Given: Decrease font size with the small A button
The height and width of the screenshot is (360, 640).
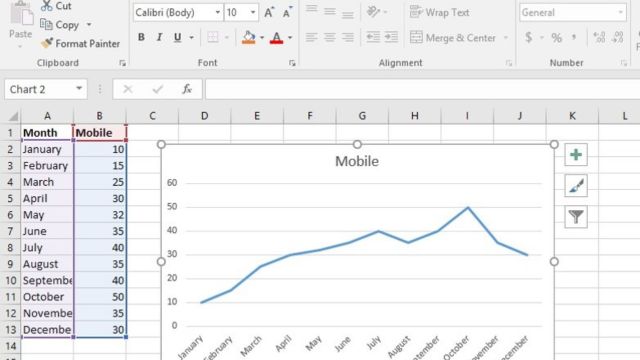Looking at the screenshot, I should coord(287,13).
